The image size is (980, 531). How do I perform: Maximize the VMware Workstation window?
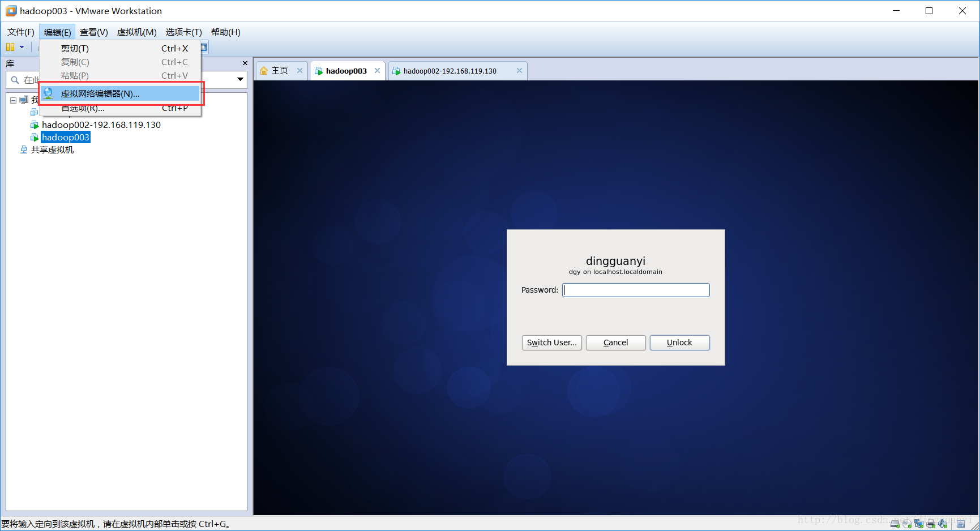929,11
